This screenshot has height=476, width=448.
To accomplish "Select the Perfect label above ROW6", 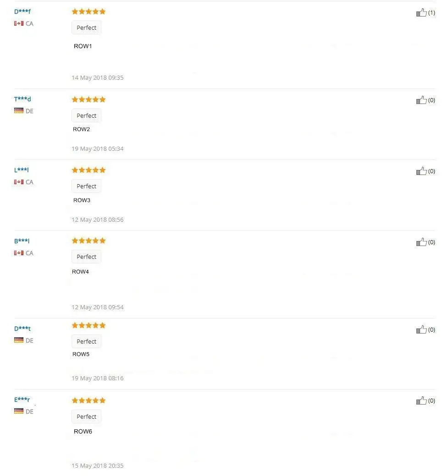I will [x=86, y=416].
